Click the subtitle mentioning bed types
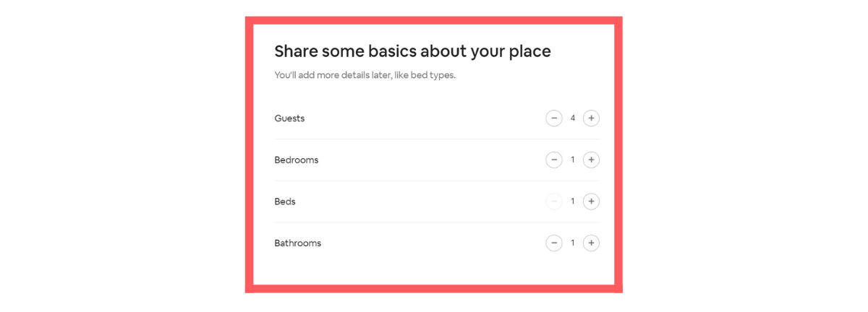The image size is (868, 312). (365, 75)
